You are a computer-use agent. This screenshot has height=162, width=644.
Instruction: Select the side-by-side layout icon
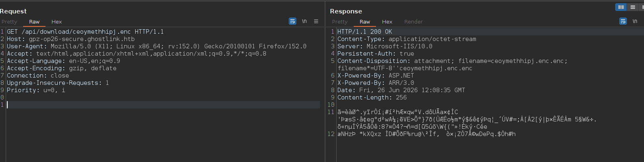click(x=621, y=7)
